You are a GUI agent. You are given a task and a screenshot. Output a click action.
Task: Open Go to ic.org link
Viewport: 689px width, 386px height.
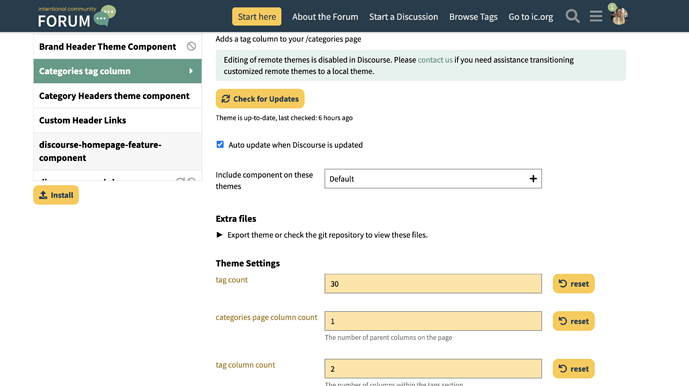tap(530, 17)
